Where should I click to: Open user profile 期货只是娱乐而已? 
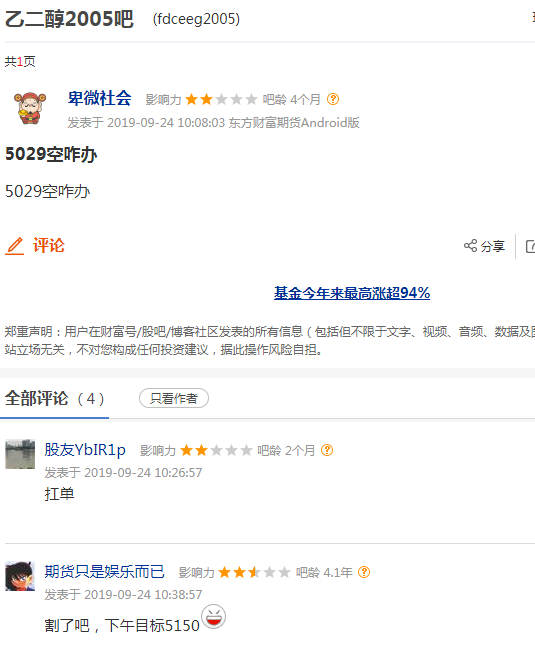[x=104, y=572]
